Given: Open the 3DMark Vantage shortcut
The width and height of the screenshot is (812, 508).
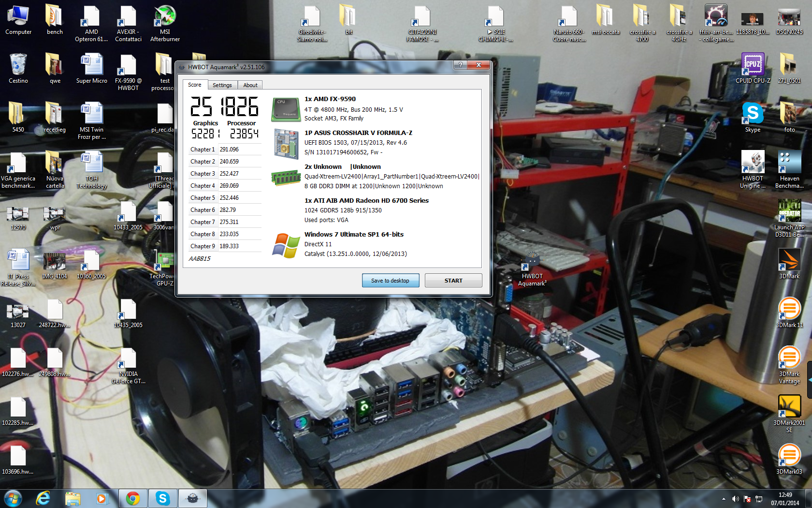Looking at the screenshot, I should [x=789, y=365].
